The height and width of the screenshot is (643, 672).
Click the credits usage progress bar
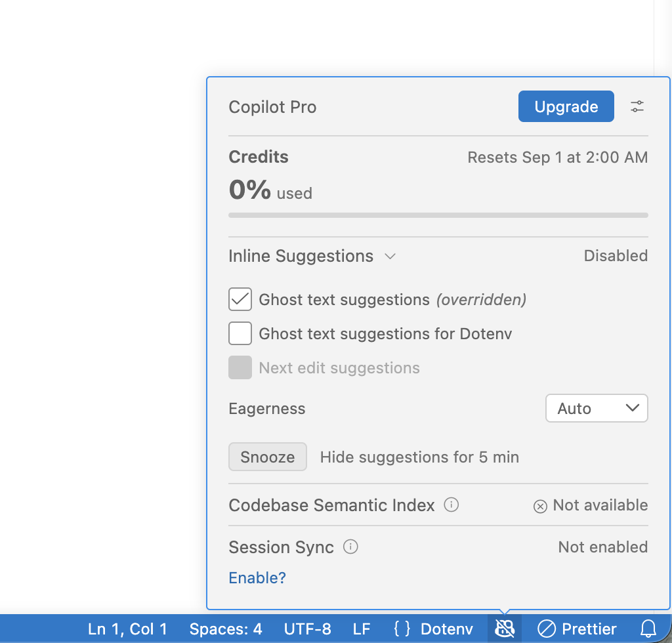point(438,215)
